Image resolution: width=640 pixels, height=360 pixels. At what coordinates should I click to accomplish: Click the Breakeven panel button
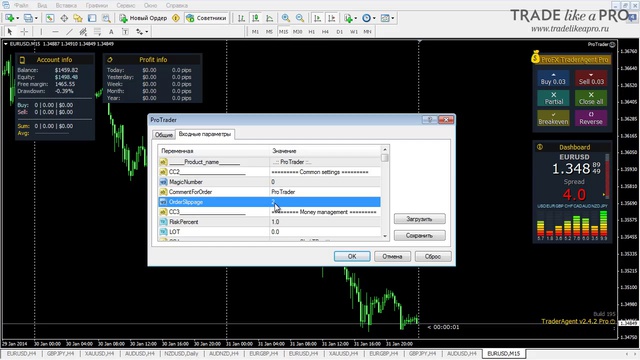click(x=553, y=118)
